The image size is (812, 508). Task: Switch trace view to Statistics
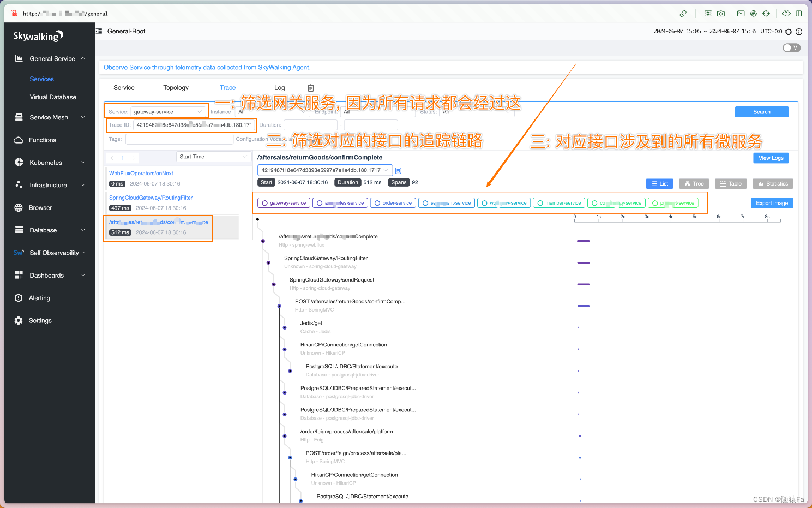click(x=773, y=184)
